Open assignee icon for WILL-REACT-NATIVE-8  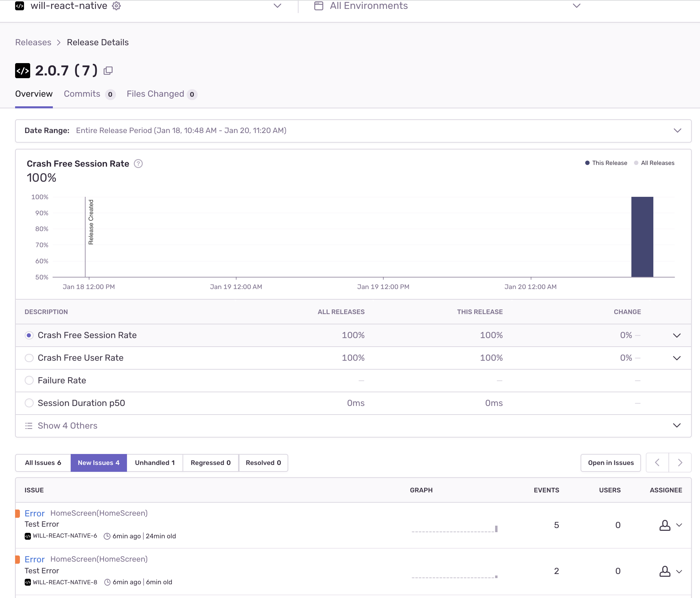(665, 571)
